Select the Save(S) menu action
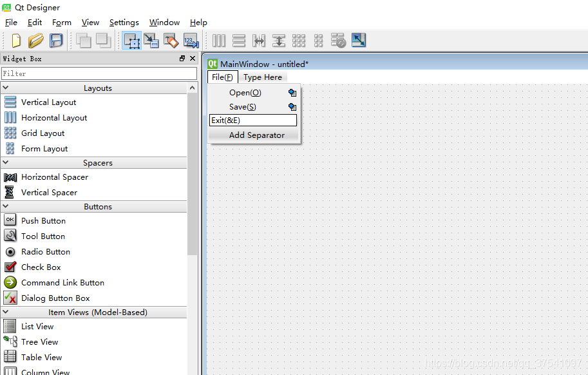Image resolution: width=588 pixels, height=375 pixels. tap(252, 107)
